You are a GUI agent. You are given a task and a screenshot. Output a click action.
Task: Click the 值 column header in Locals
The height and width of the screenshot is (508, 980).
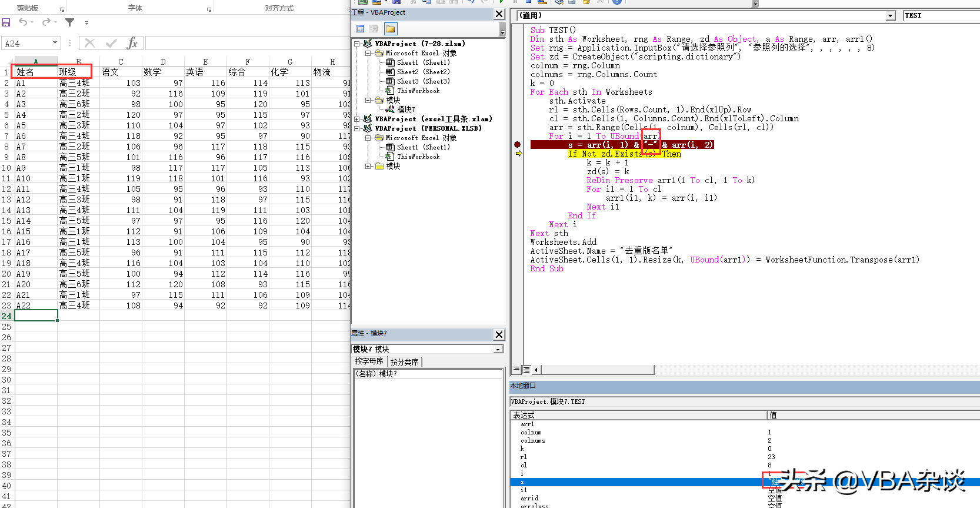(874, 415)
